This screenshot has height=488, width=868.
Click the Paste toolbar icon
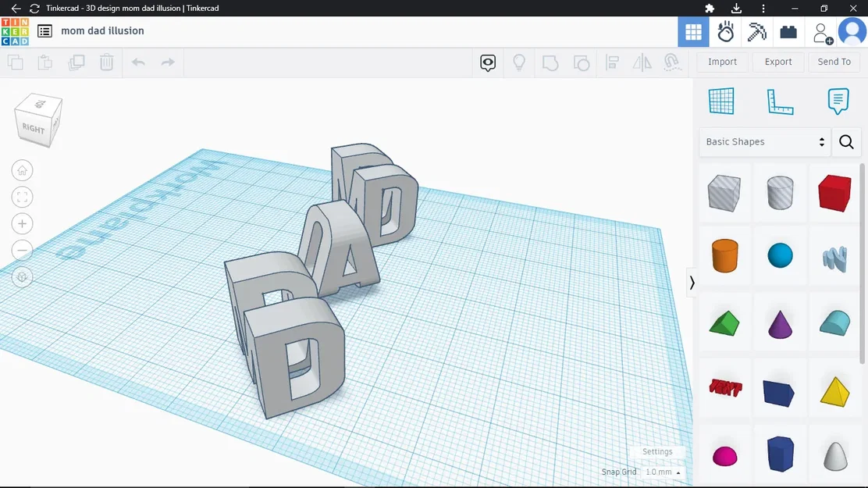coord(45,62)
